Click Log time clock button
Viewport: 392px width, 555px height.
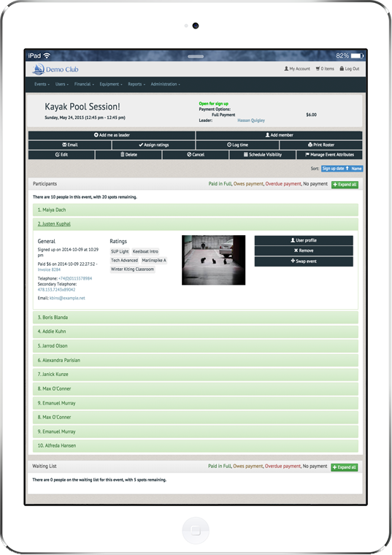237,145
